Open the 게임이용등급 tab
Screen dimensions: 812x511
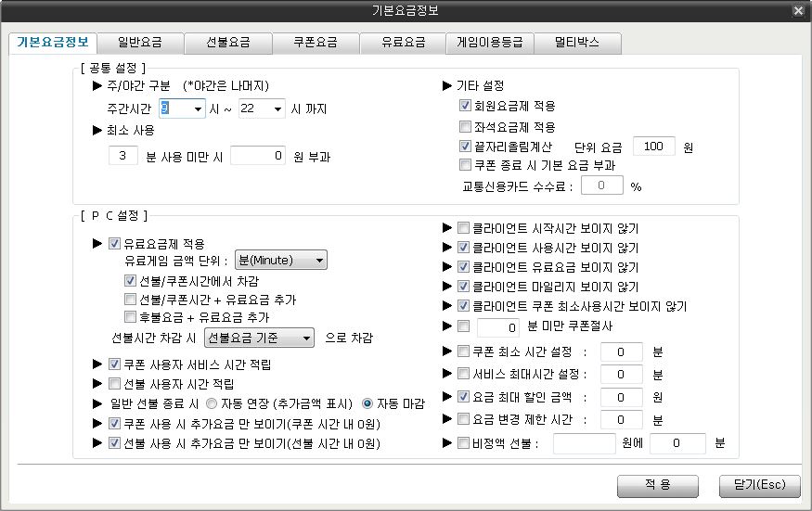(x=489, y=43)
